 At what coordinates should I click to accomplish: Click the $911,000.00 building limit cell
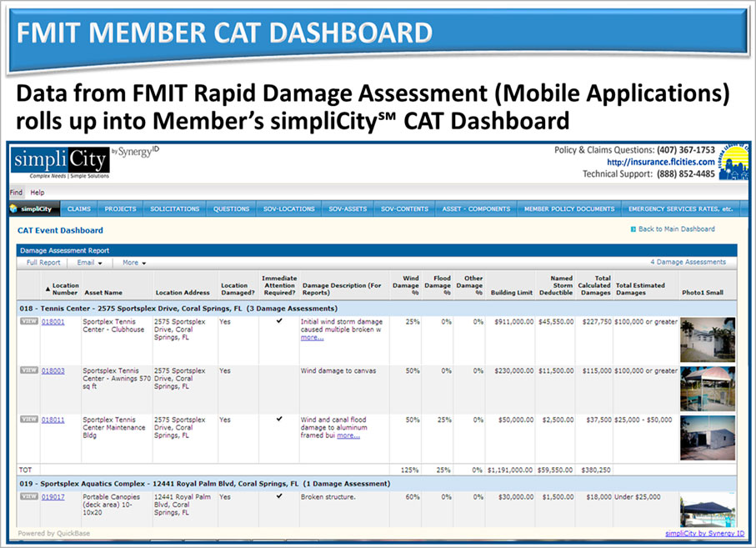(x=514, y=322)
